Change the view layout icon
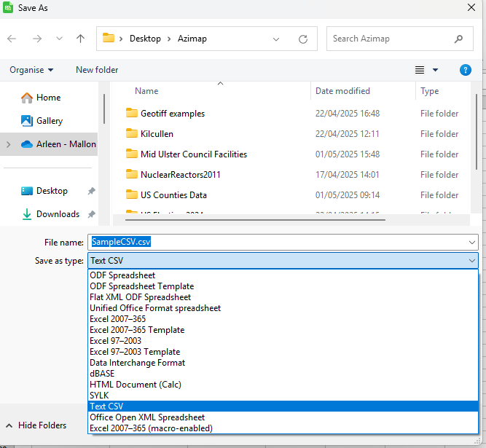Screen dimensions: 486x448 pos(420,70)
